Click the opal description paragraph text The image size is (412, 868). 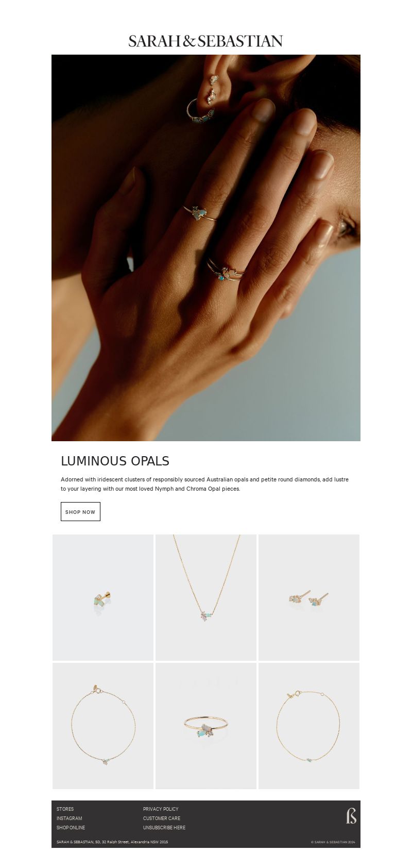pos(205,484)
